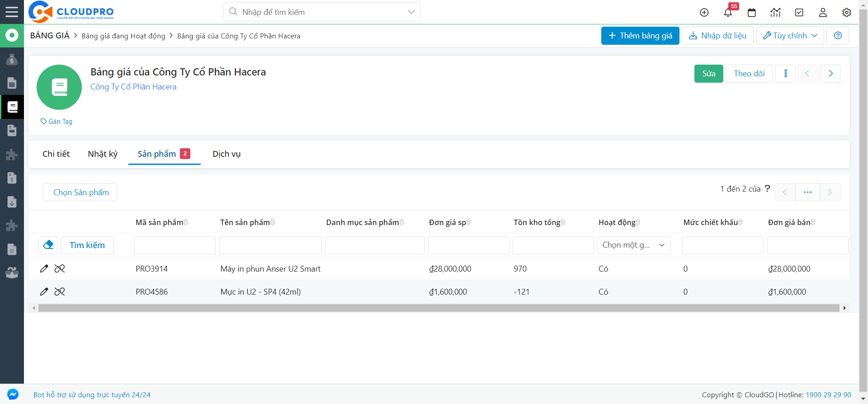Click the green Sửa button
The width and height of the screenshot is (868, 404).
tap(709, 74)
